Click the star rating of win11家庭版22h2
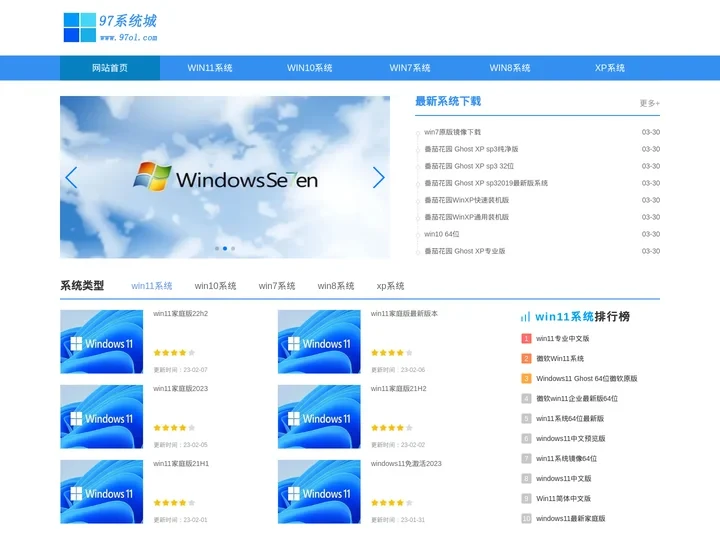The height and width of the screenshot is (540, 720). [174, 353]
